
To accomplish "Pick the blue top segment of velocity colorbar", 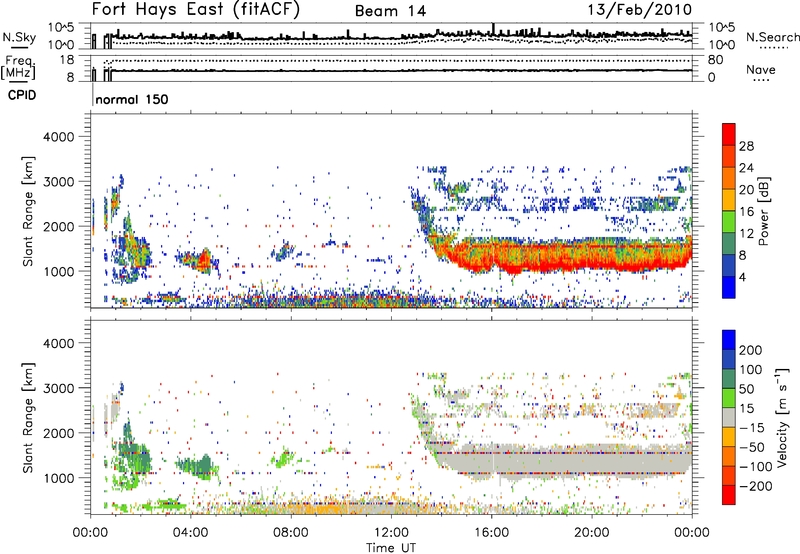I will coord(729,340).
